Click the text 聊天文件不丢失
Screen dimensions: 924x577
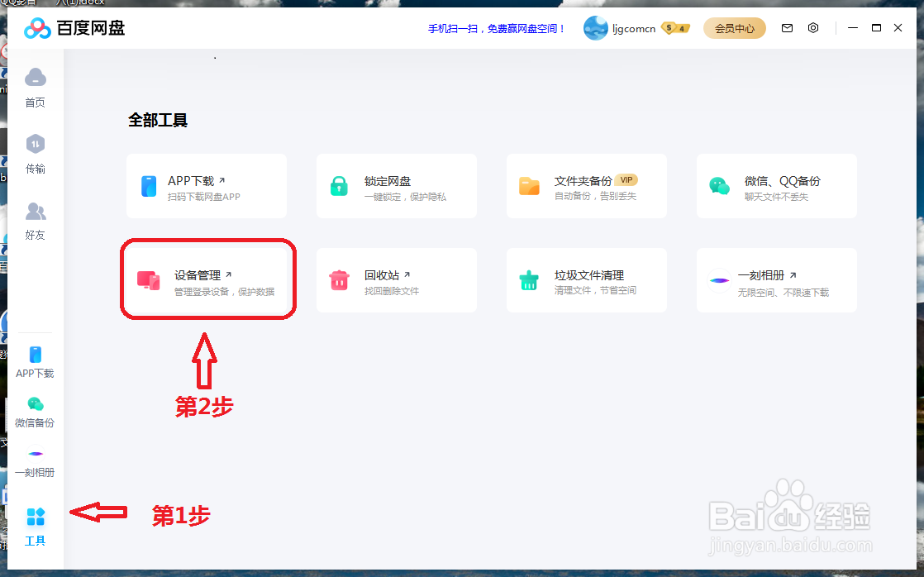pos(776,197)
